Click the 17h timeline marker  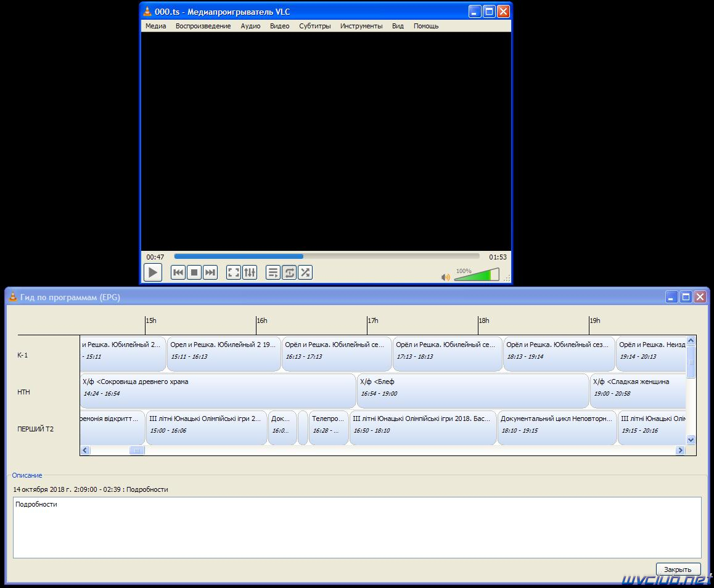click(x=373, y=321)
